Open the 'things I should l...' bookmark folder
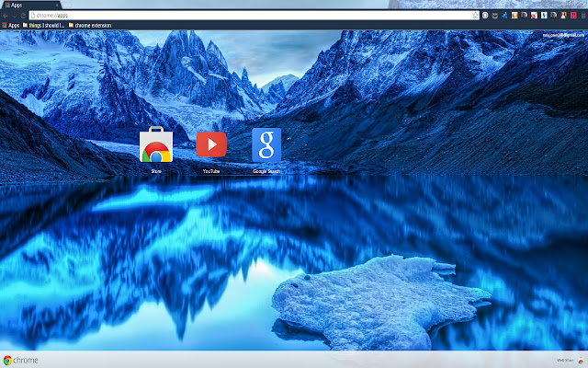The image size is (588, 368). click(43, 26)
